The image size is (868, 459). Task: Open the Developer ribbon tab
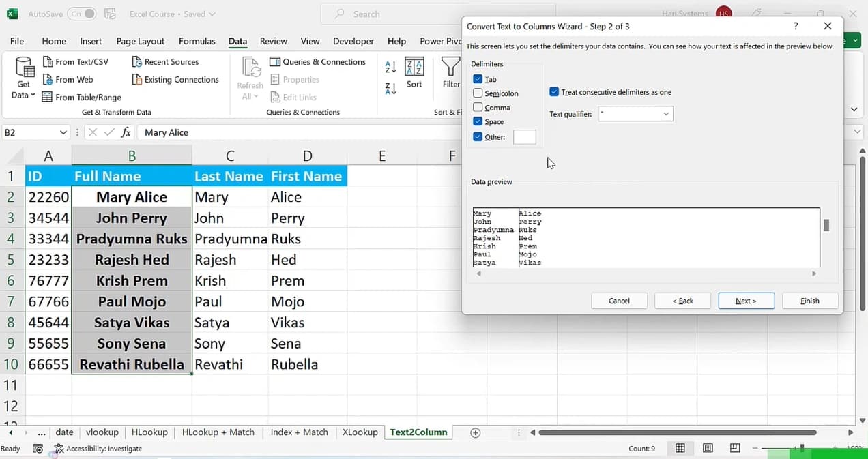tap(353, 41)
